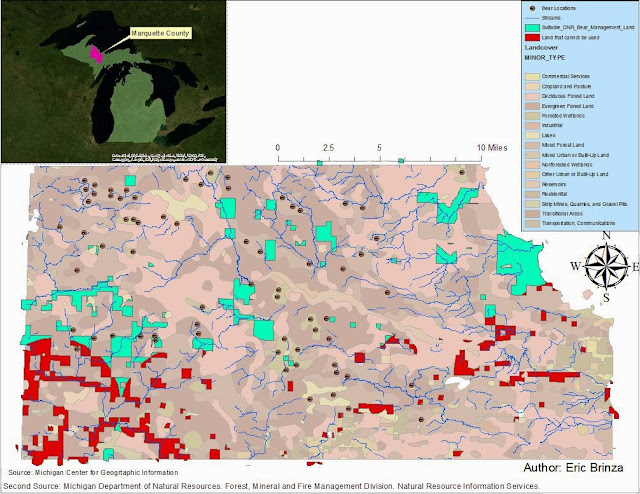Click the 'Source: Michigan Center for Geographic Information' line
This screenshot has height=494, width=640.
[93, 473]
